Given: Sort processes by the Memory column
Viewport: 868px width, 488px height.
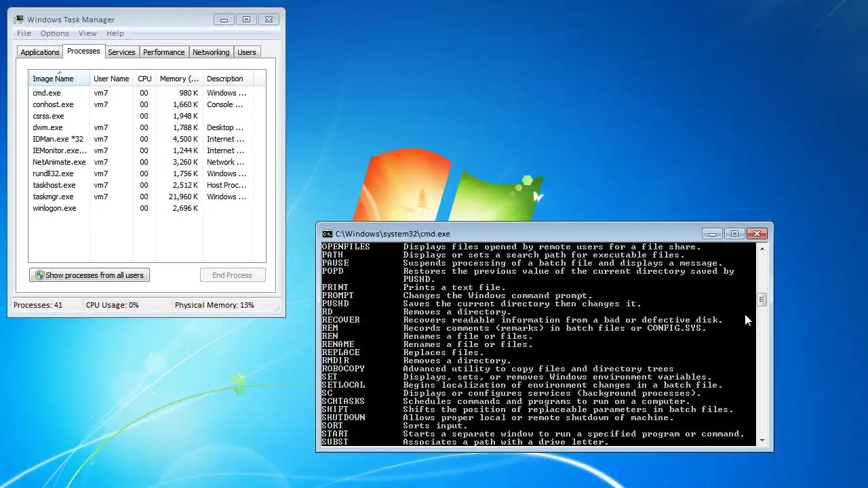Looking at the screenshot, I should 179,79.
